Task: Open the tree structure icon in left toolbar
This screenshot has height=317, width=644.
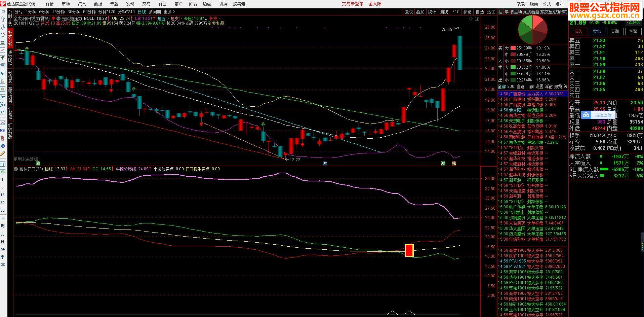Action: coord(3,81)
